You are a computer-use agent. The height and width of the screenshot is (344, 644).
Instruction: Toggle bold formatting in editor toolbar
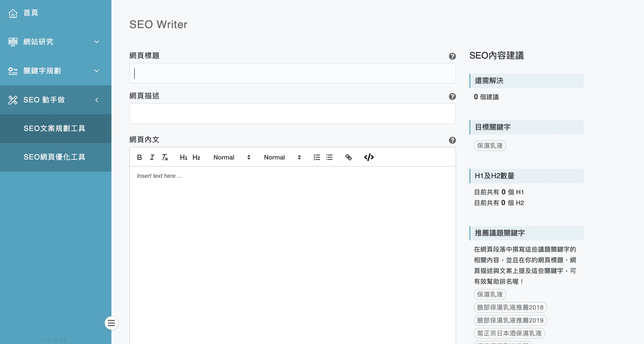pyautogui.click(x=139, y=157)
